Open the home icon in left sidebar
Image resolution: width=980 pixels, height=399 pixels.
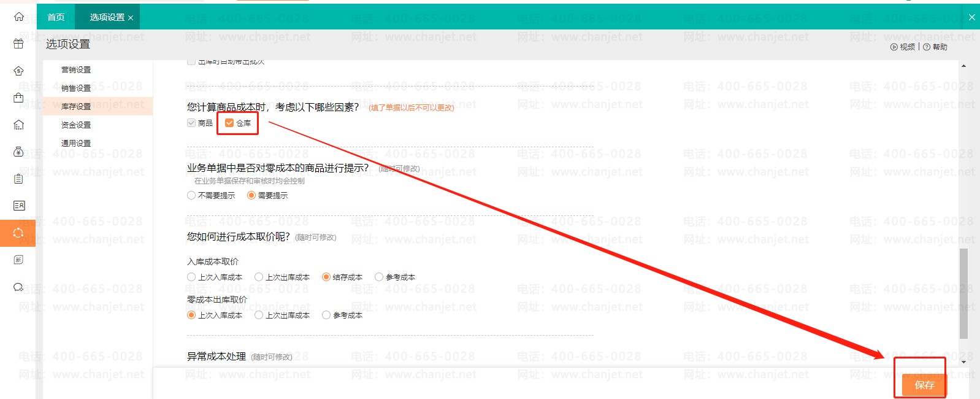pos(18,17)
